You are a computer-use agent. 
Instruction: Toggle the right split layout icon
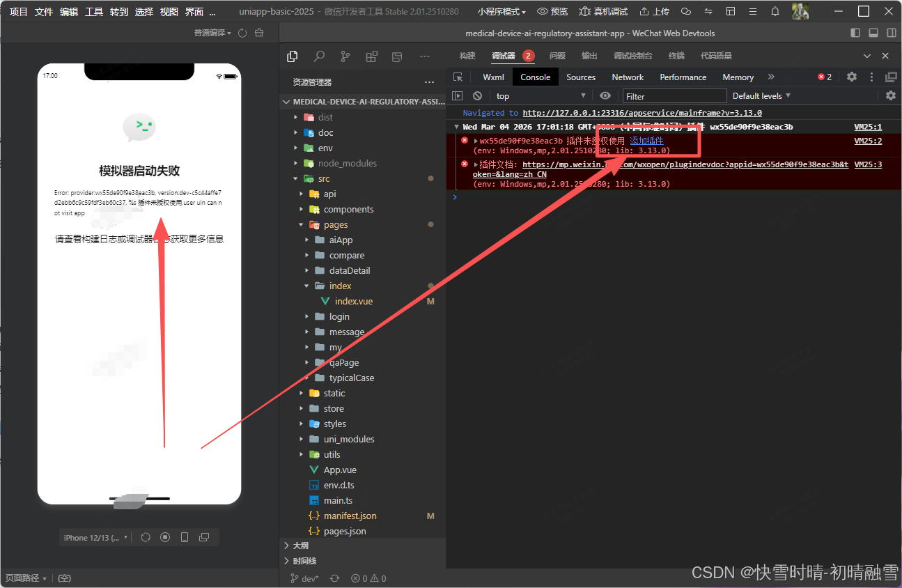[x=892, y=33]
